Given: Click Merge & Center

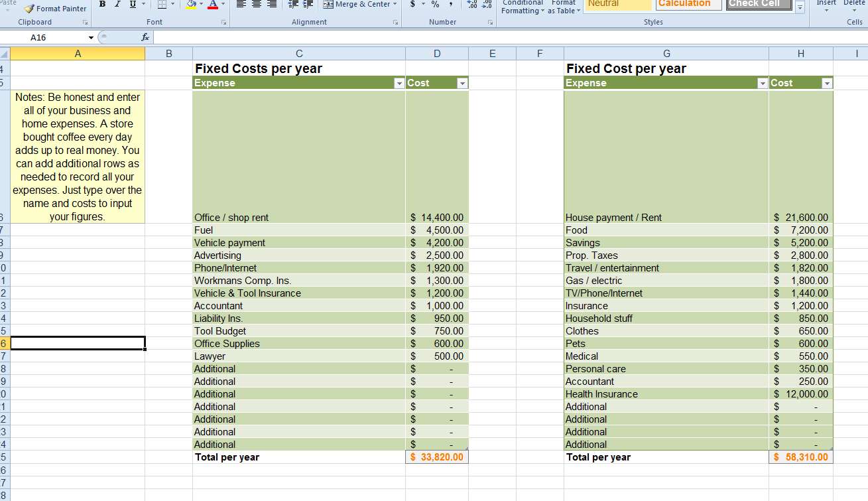Looking at the screenshot, I should click(x=357, y=4).
